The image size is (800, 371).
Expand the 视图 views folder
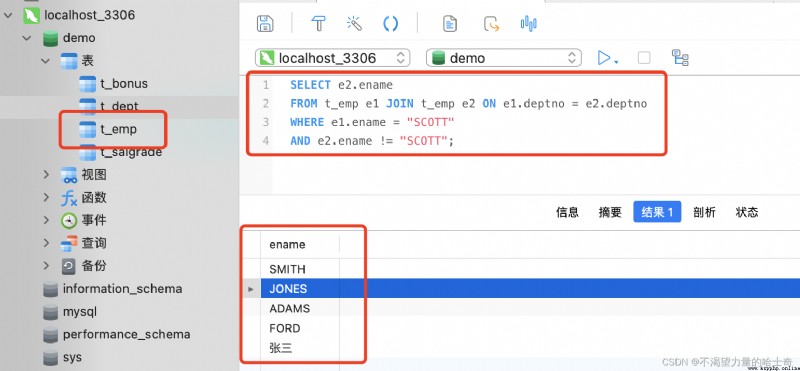pos(46,175)
